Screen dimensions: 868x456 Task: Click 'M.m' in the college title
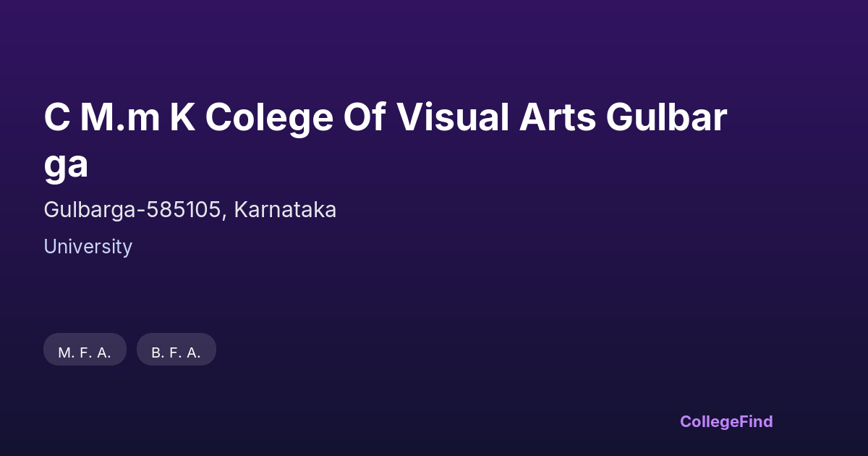click(x=120, y=119)
